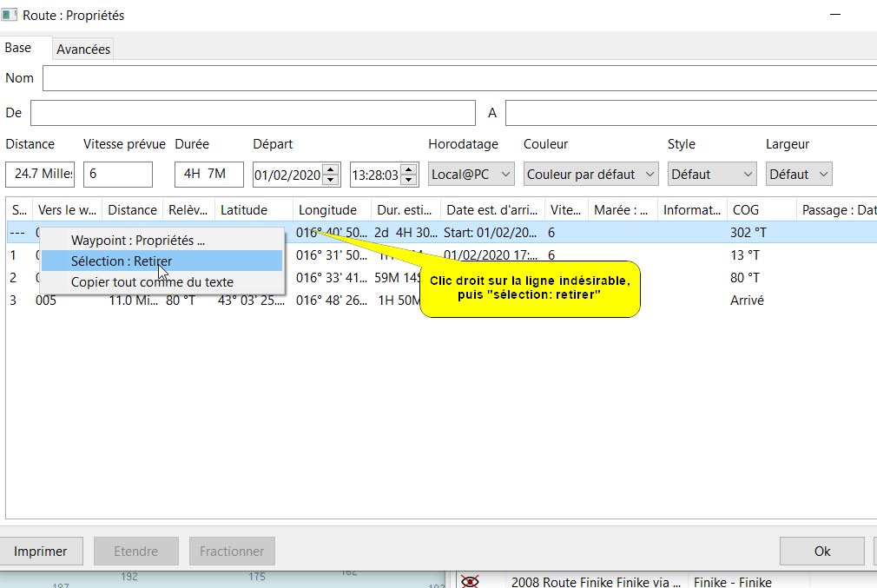Click Copier tout comme du texte
Screen dimensions: 877x588
[152, 282]
